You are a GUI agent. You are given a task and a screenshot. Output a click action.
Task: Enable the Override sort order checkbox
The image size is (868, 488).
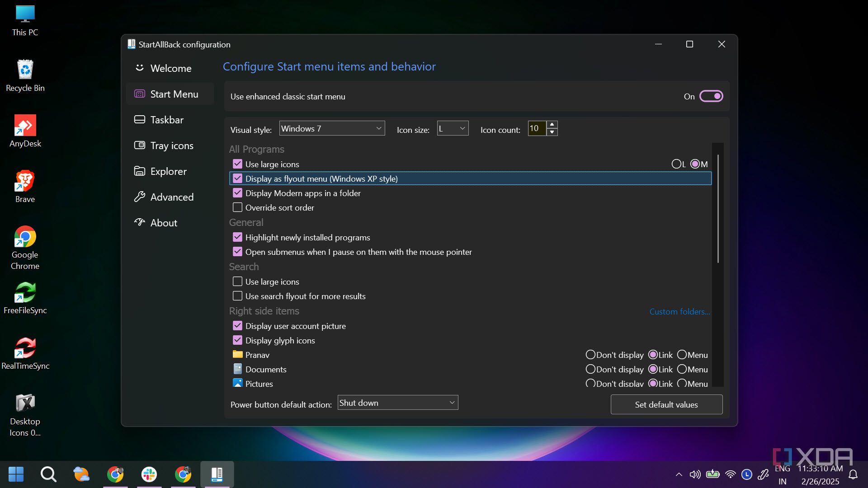(x=237, y=207)
